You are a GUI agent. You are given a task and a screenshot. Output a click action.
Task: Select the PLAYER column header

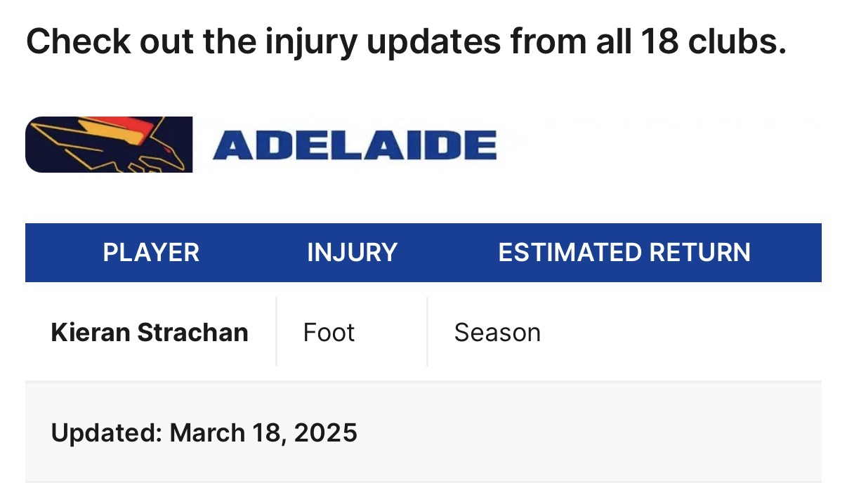click(151, 252)
